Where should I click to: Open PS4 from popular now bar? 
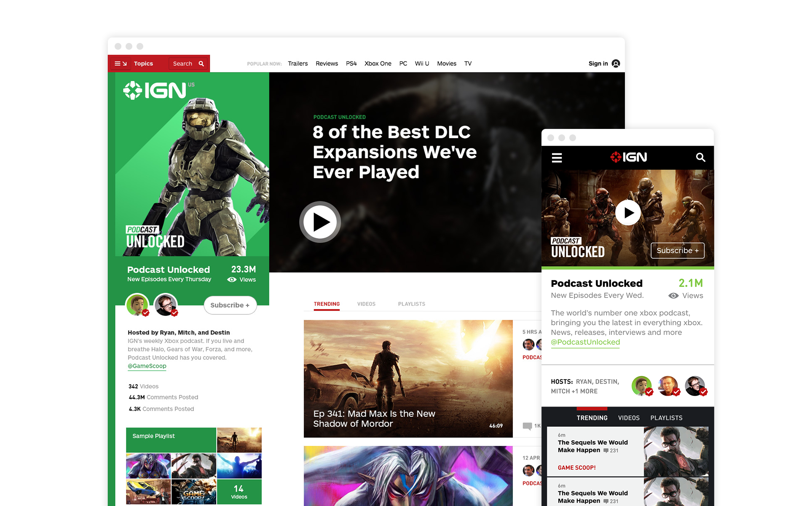[x=351, y=64]
